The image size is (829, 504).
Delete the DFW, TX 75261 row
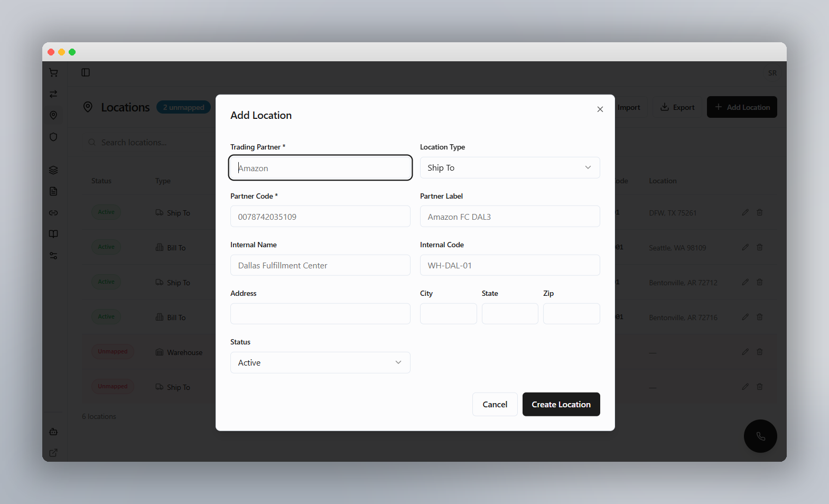760,212
